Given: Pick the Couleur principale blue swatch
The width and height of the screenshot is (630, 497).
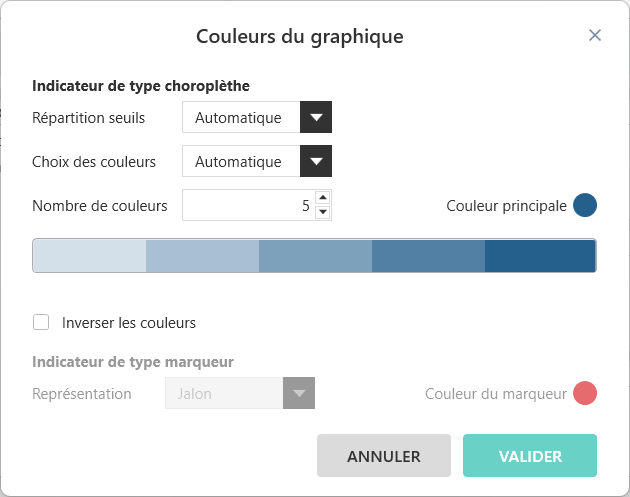Looking at the screenshot, I should pos(585,206).
